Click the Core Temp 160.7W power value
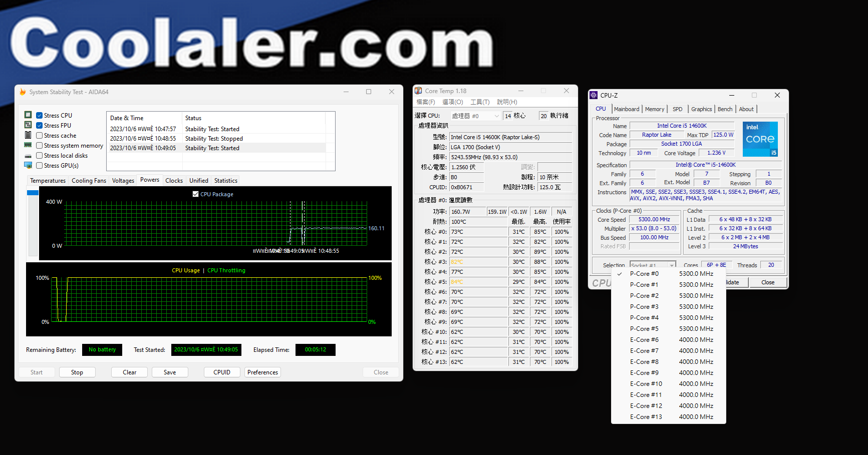 (467, 212)
